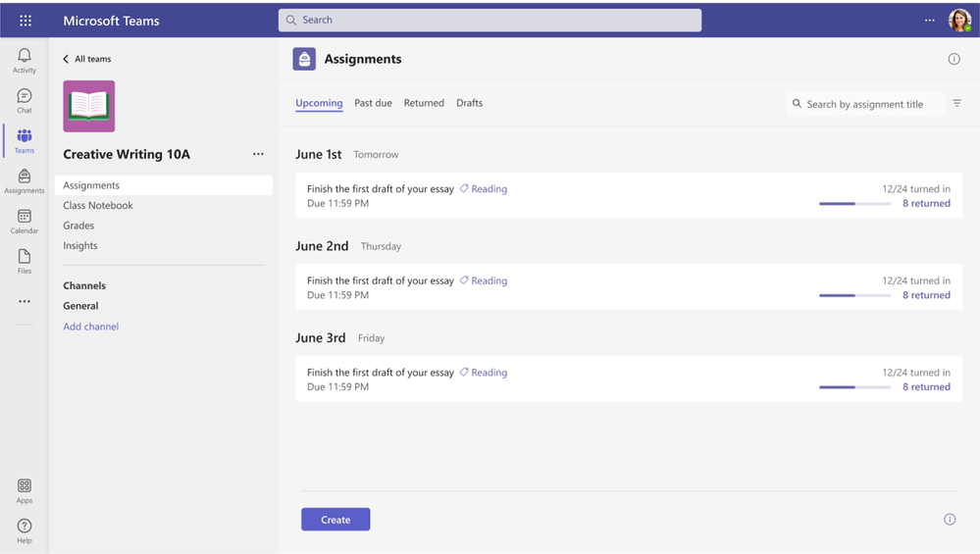Click June 3rd date heading
The height and width of the screenshot is (554, 980).
pyautogui.click(x=321, y=338)
